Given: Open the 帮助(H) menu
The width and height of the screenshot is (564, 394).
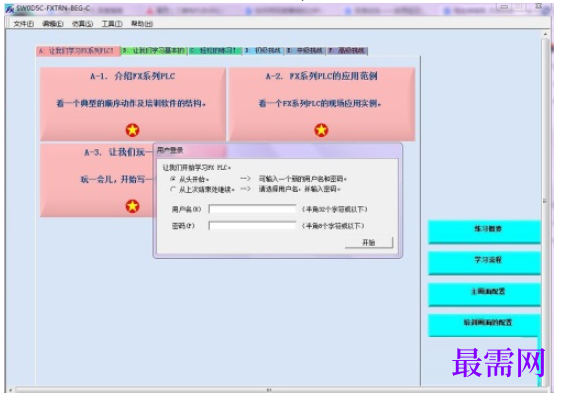Looking at the screenshot, I should pyautogui.click(x=142, y=24).
